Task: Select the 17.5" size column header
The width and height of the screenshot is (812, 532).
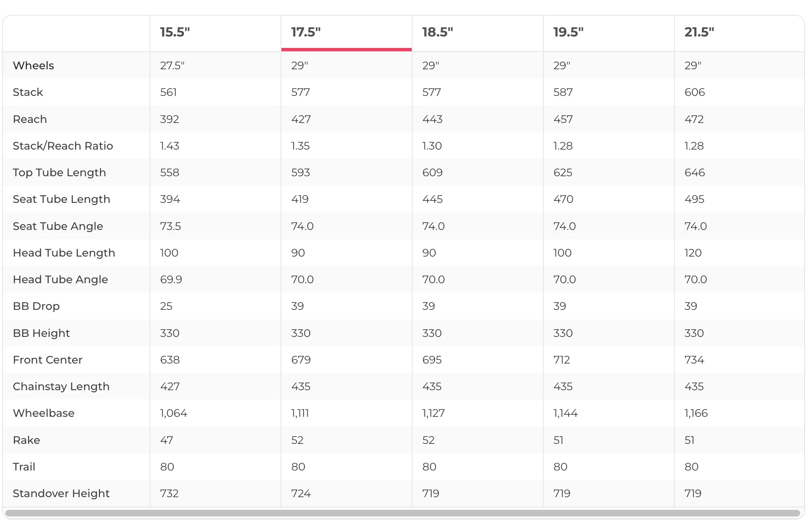Action: click(306, 32)
